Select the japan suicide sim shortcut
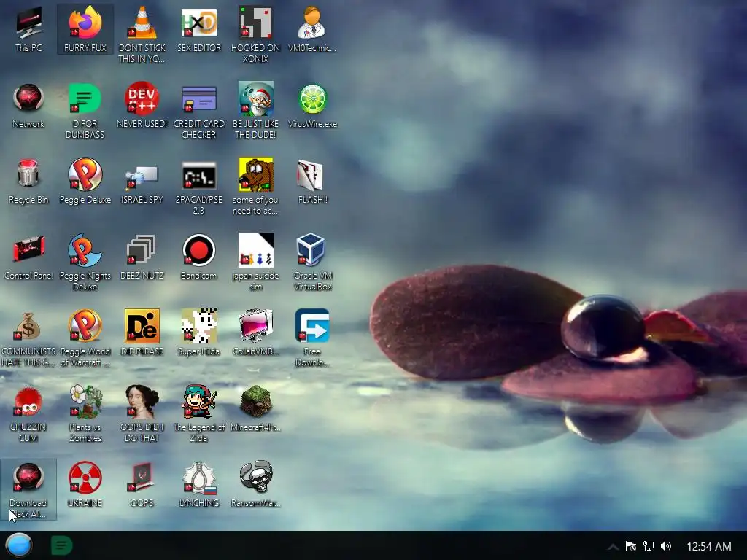 pyautogui.click(x=255, y=262)
